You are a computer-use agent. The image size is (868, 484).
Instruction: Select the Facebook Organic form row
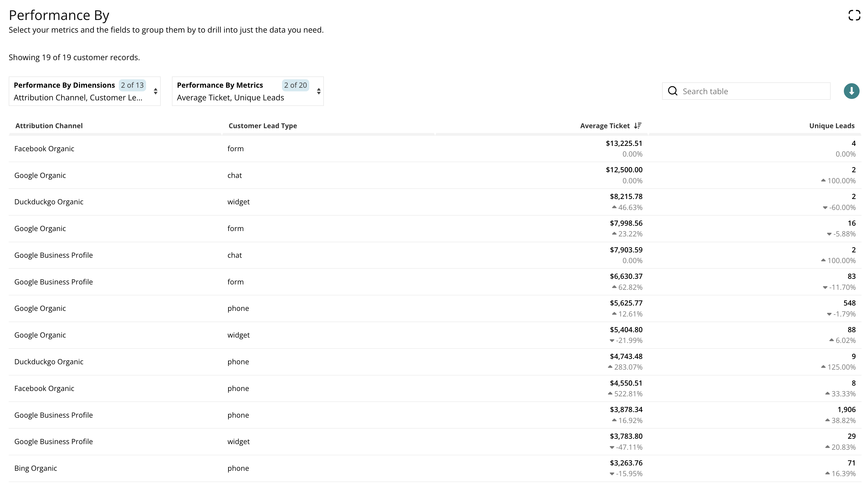[x=44, y=149]
